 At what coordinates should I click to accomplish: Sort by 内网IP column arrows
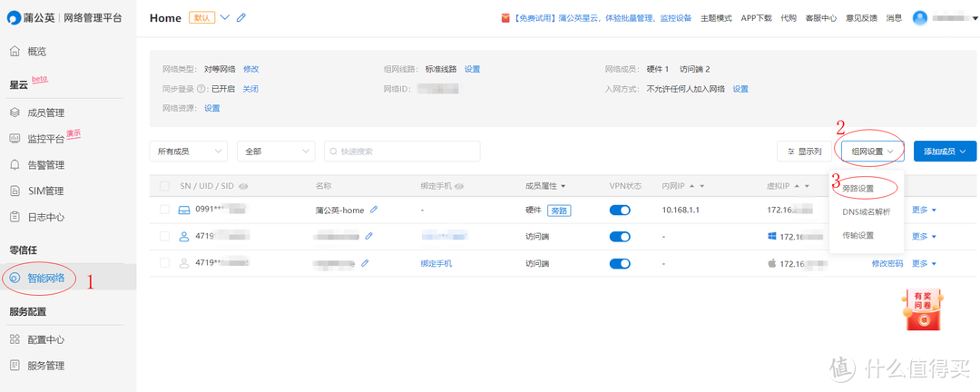(697, 186)
